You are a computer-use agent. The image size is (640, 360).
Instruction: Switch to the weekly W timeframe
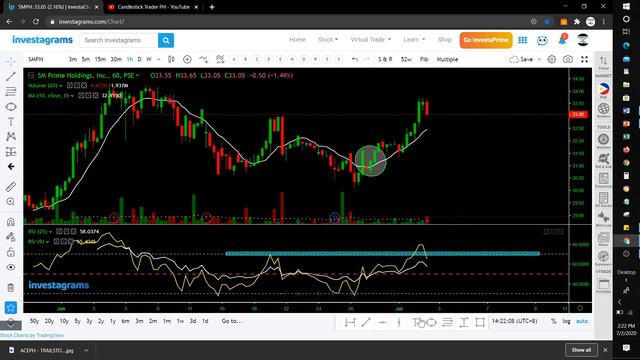[149, 60]
